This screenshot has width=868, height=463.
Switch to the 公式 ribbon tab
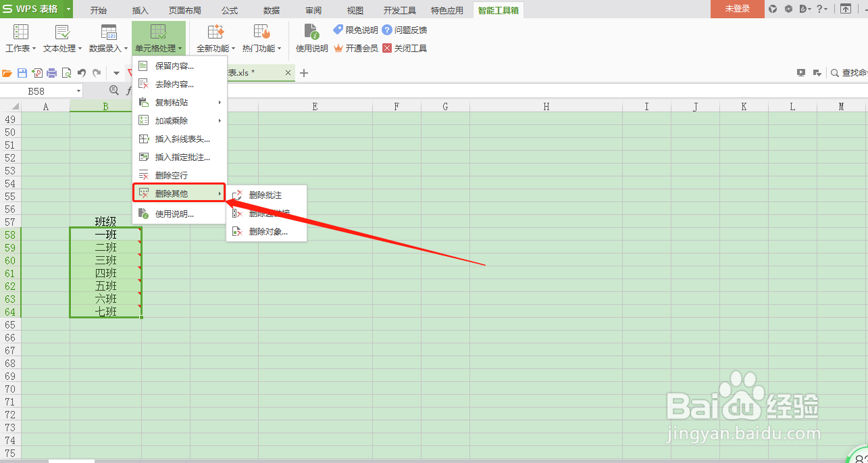[x=230, y=10]
